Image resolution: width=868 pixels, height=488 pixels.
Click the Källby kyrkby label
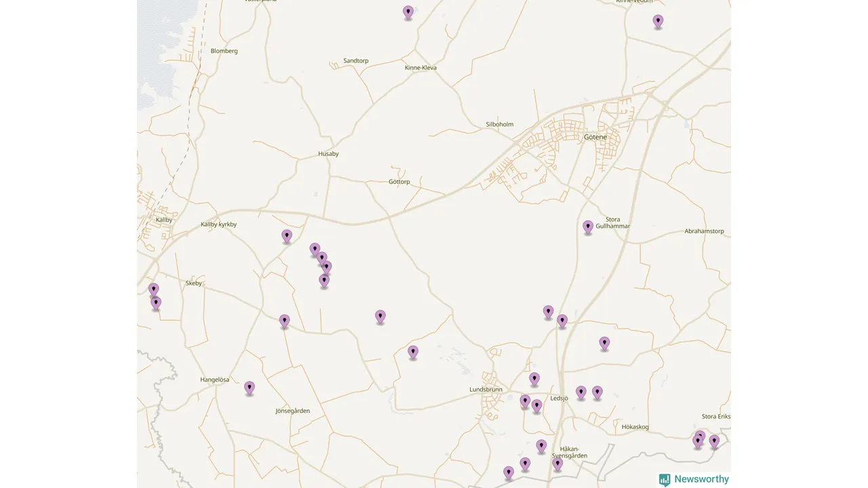coord(218,224)
